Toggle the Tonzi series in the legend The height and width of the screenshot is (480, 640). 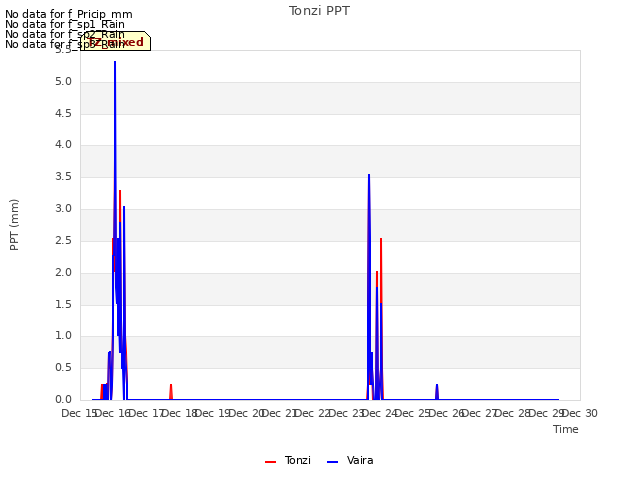288,460
